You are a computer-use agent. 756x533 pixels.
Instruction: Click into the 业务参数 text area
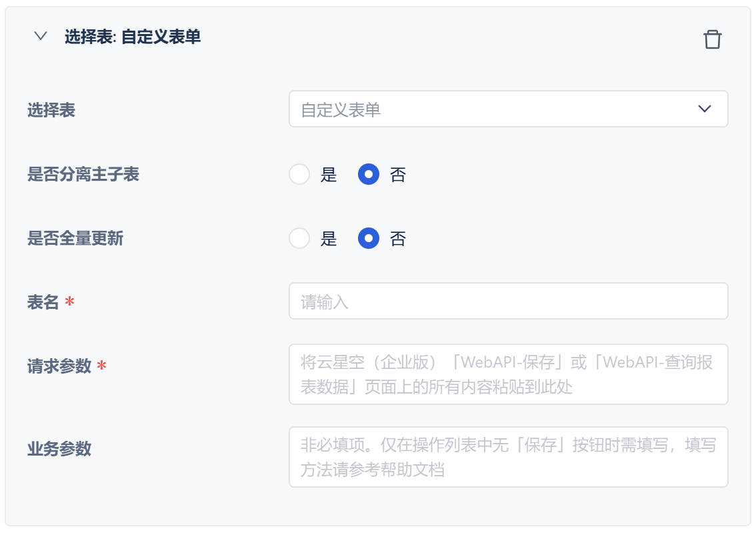coord(508,457)
